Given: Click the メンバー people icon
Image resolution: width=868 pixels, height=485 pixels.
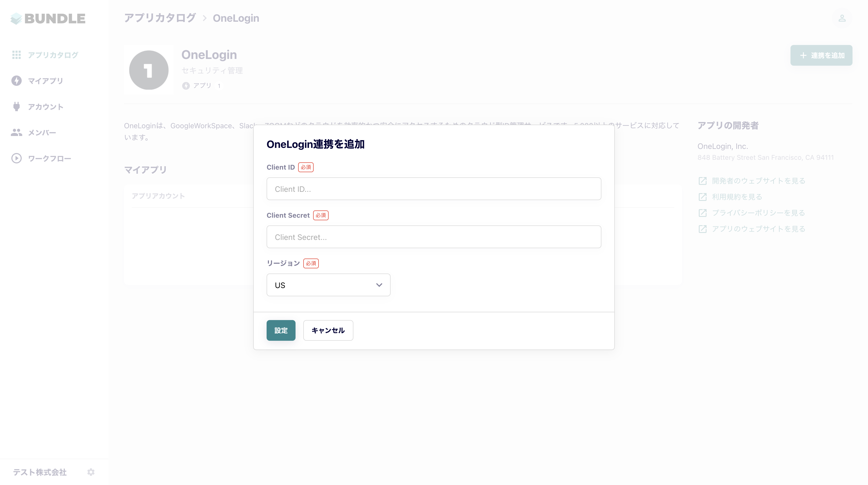Looking at the screenshot, I should point(17,133).
